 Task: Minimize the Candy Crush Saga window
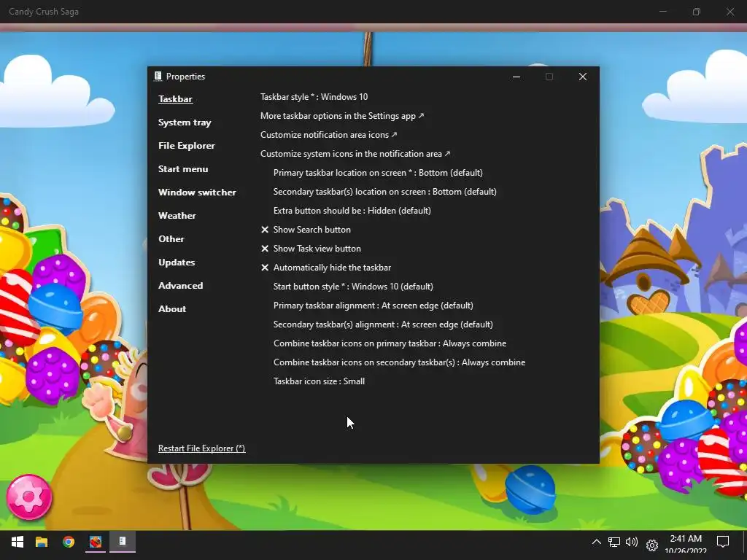[x=662, y=12]
